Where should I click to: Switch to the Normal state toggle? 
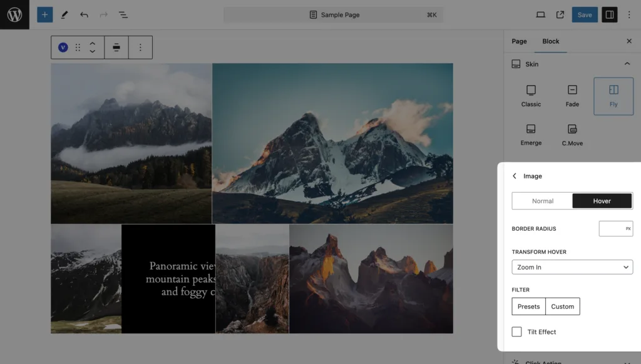pos(542,201)
